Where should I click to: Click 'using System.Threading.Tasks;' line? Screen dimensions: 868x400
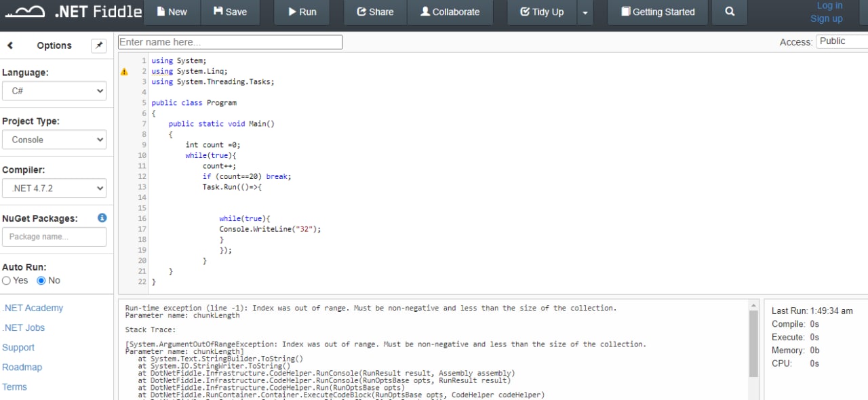tap(212, 82)
